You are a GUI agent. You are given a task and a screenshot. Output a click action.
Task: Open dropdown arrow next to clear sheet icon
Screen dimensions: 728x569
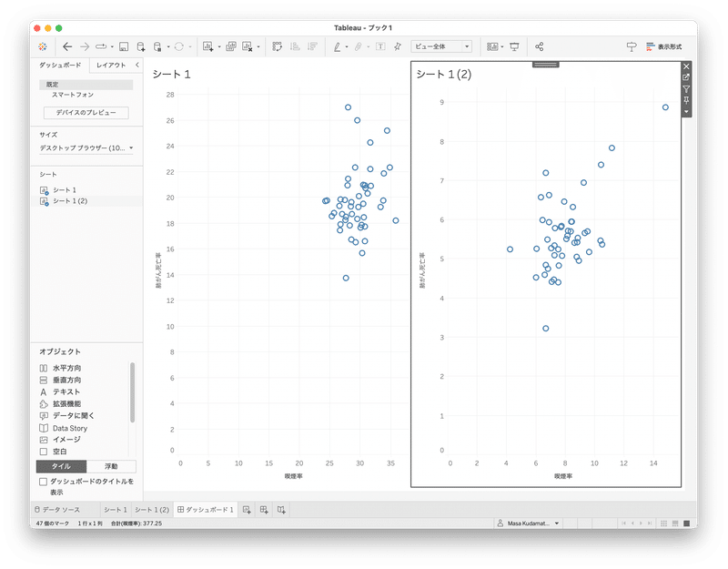coord(258,47)
